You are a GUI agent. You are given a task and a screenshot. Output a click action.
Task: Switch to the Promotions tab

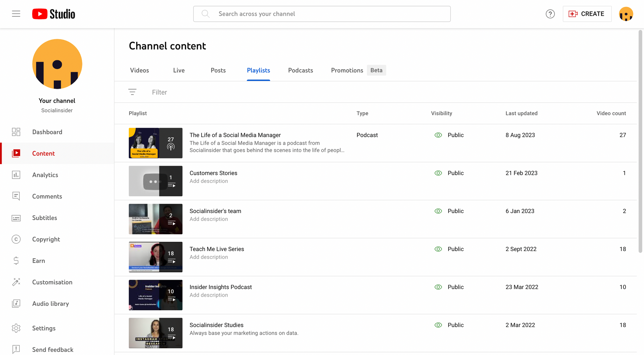[x=347, y=70]
